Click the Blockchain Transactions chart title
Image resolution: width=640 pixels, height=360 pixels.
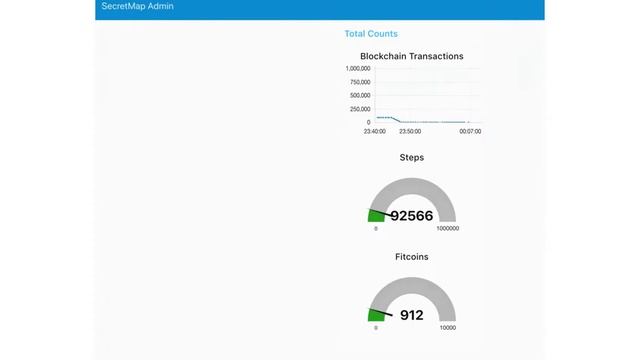pos(411,56)
